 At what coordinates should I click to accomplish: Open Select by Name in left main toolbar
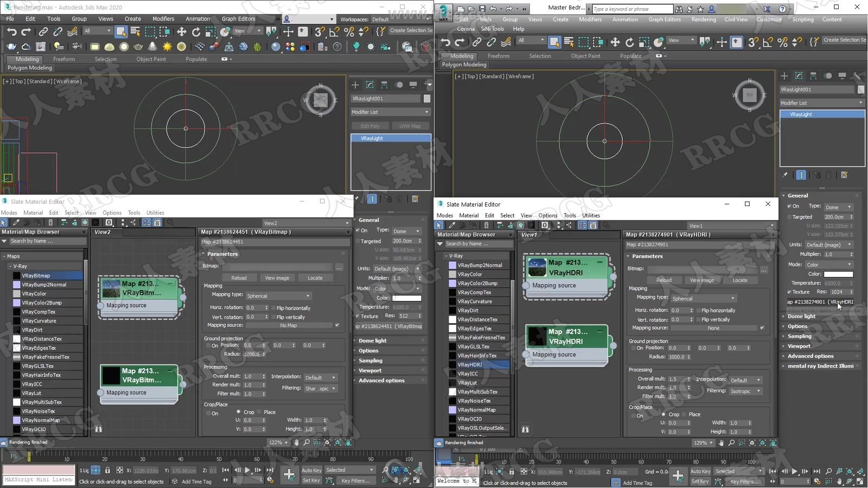[136, 31]
